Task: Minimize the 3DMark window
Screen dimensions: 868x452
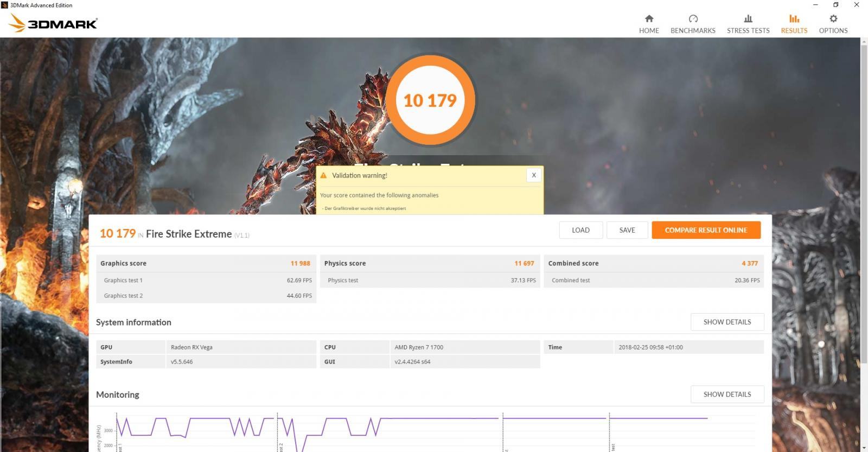Action: click(815, 5)
